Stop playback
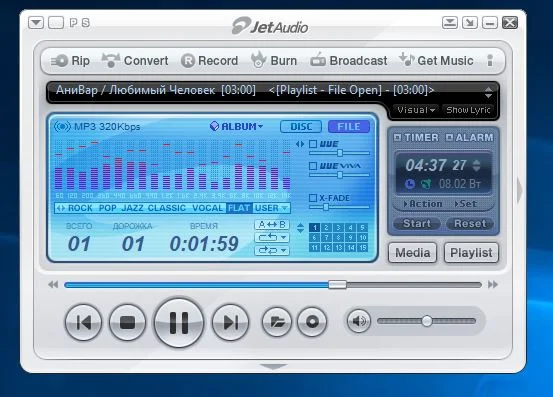Viewport: 553px width, 397px height. click(x=127, y=322)
